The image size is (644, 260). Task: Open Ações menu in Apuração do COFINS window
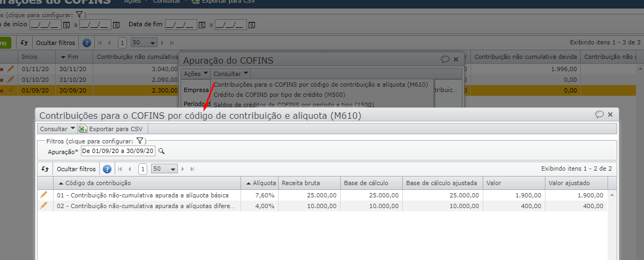[195, 73]
